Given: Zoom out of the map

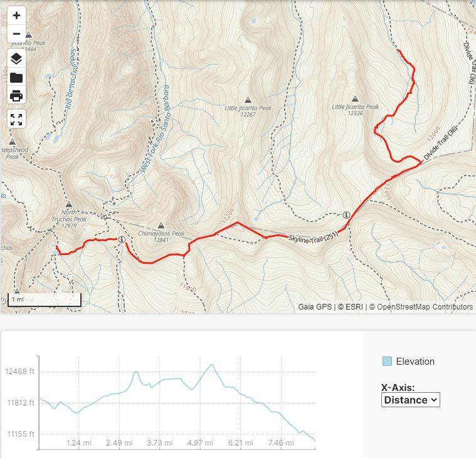Looking at the screenshot, I should pos(16,34).
